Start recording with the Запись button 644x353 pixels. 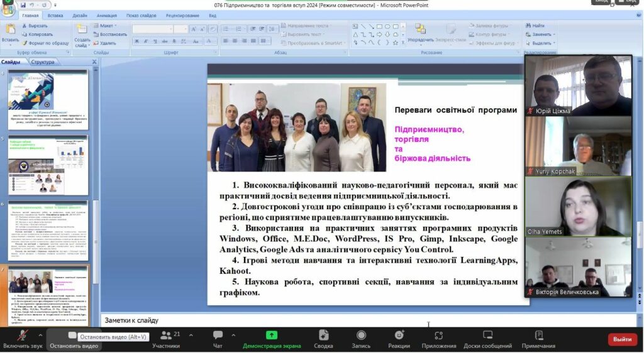click(361, 338)
